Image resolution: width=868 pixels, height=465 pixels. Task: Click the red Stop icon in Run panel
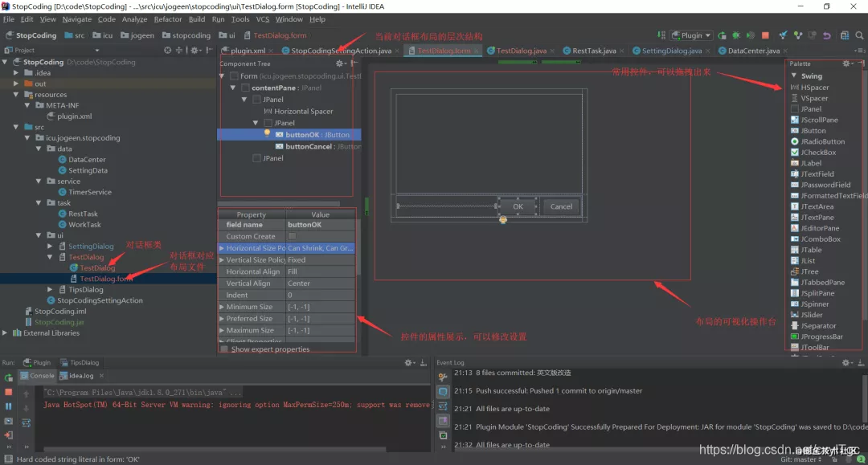click(8, 392)
